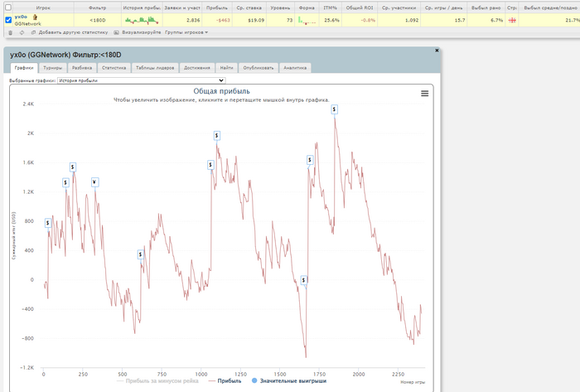Click the refresh icon below player row
The width and height of the screenshot is (580, 392).
[x=22, y=32]
